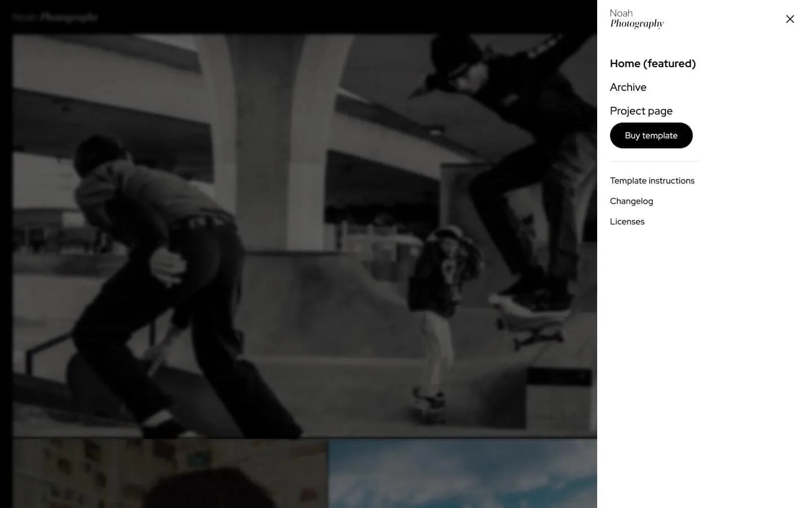Click the Buy template button

(x=651, y=135)
